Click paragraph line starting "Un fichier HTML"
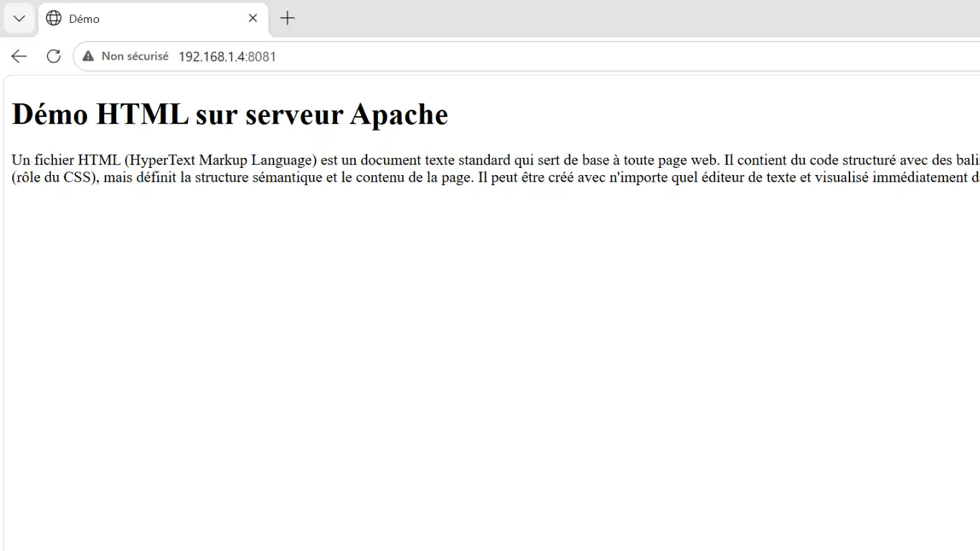Screen dimensions: 980x551 (496, 160)
